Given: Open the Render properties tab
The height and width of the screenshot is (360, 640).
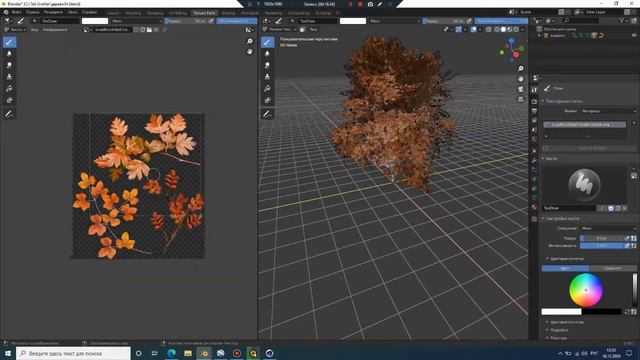Looking at the screenshot, I should [534, 101].
